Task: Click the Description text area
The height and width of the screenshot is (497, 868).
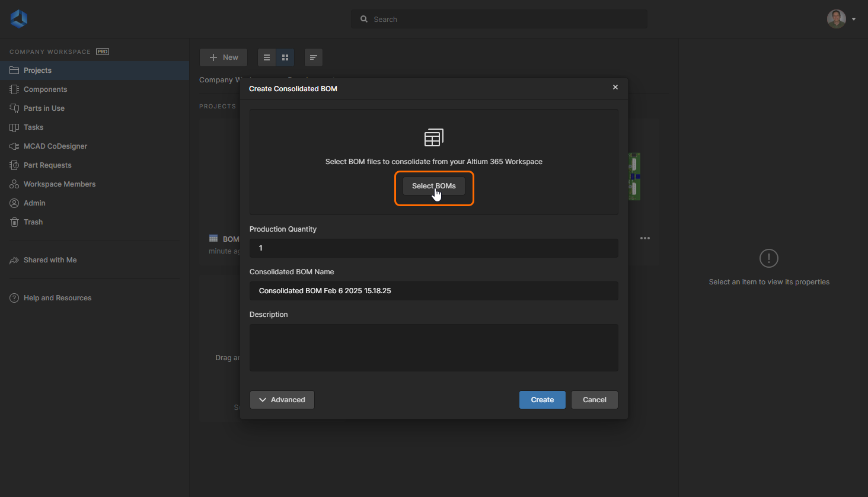Action: (x=434, y=348)
